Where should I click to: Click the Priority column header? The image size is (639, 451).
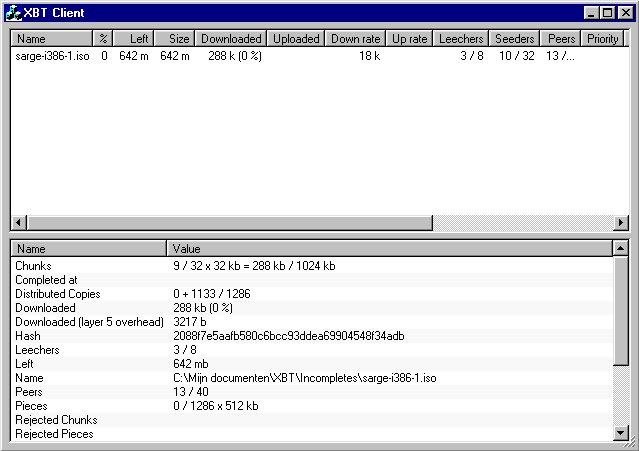(602, 39)
